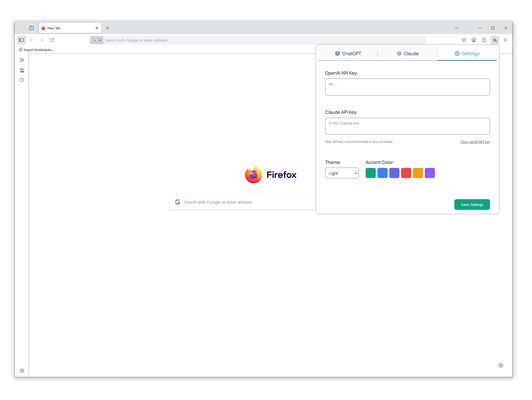Image resolution: width=532 pixels, height=400 pixels.
Task: Focus the OpenAI API Key field
Action: pos(407,87)
